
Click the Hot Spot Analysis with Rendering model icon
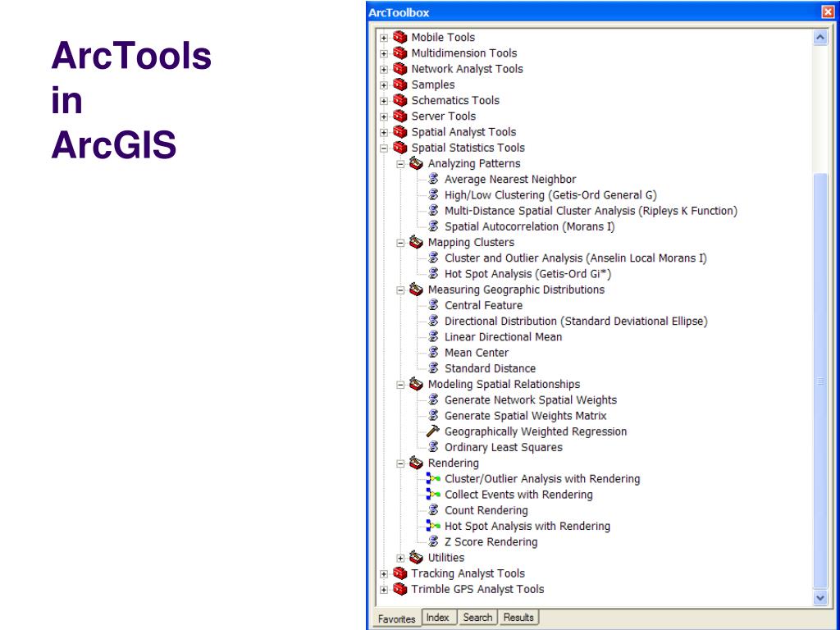(433, 526)
